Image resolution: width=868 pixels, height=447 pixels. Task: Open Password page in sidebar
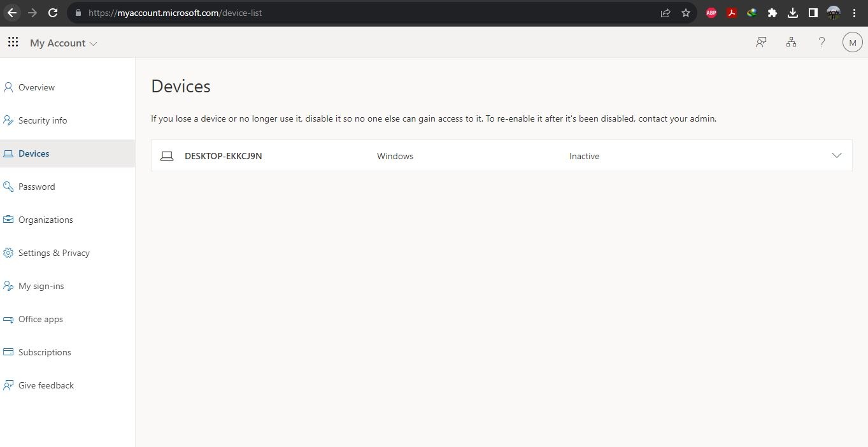68,187
